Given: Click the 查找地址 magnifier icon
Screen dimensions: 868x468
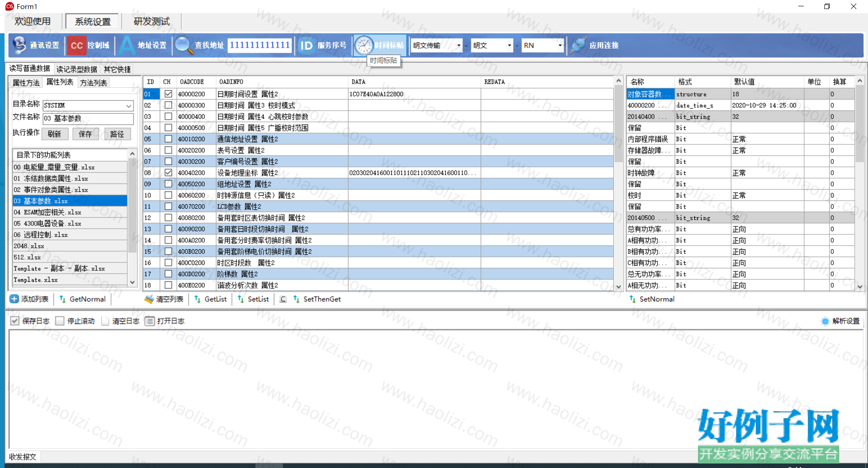Looking at the screenshot, I should (184, 45).
